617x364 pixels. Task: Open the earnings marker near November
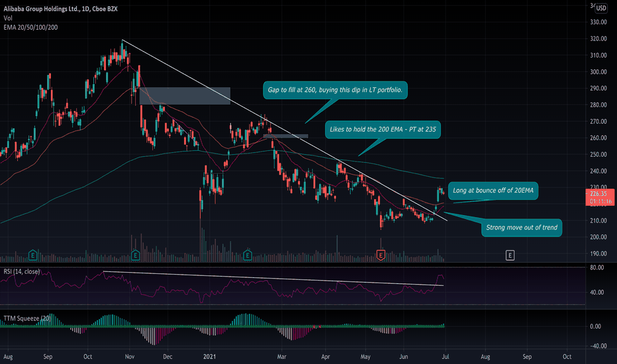tap(135, 255)
